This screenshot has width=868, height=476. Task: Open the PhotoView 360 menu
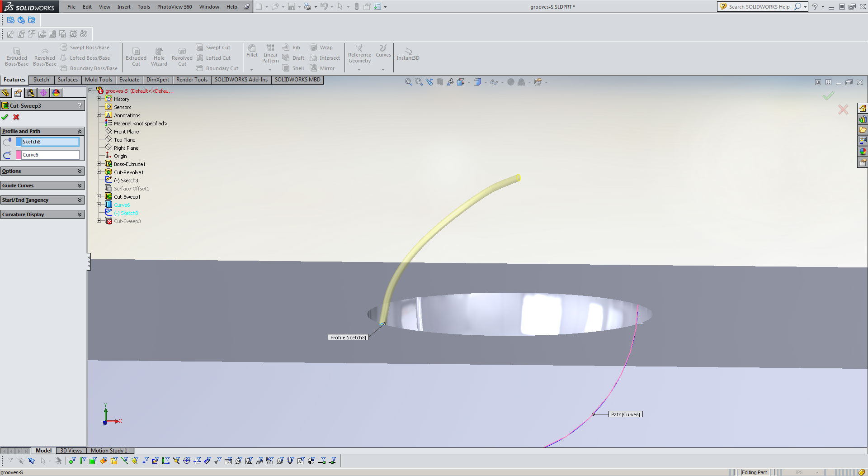tap(175, 6)
